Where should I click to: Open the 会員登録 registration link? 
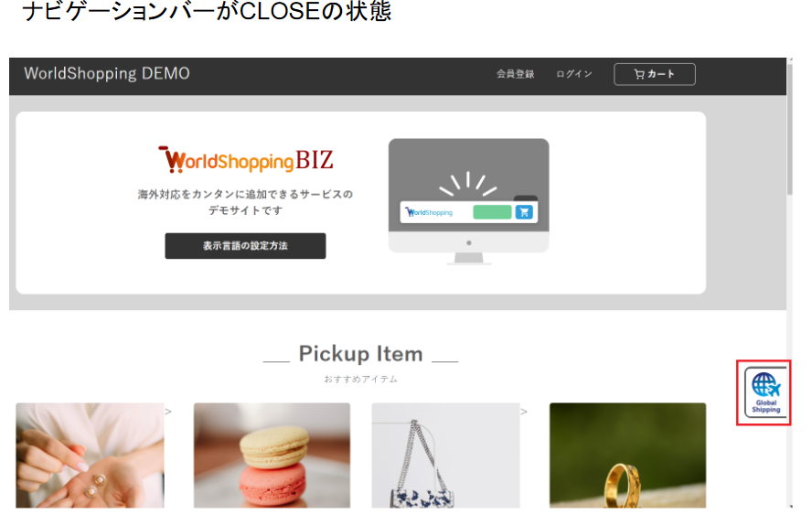[515, 74]
